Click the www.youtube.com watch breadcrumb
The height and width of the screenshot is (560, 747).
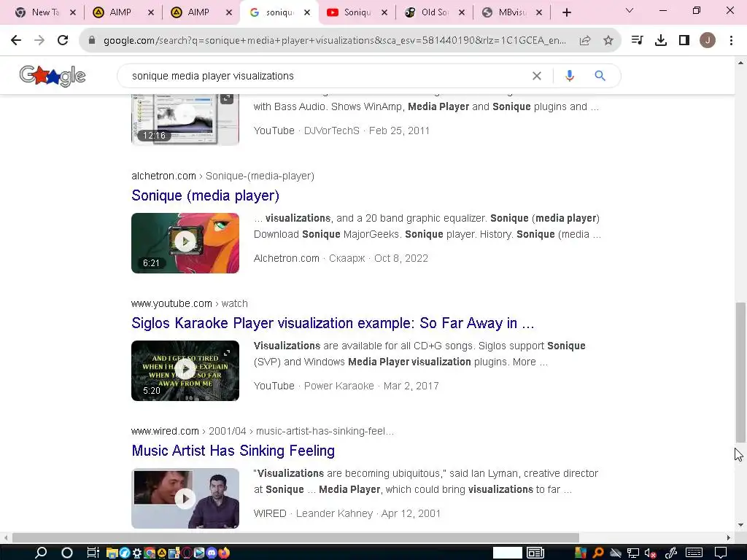tap(190, 303)
